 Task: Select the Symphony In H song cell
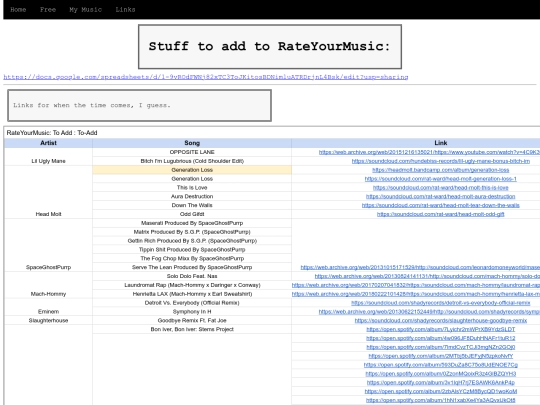coord(192,312)
